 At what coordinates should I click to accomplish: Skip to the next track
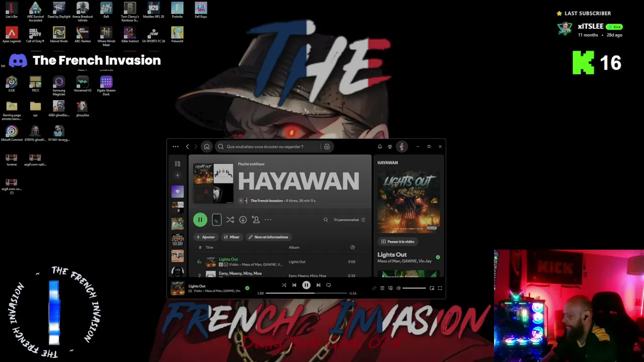click(x=318, y=285)
